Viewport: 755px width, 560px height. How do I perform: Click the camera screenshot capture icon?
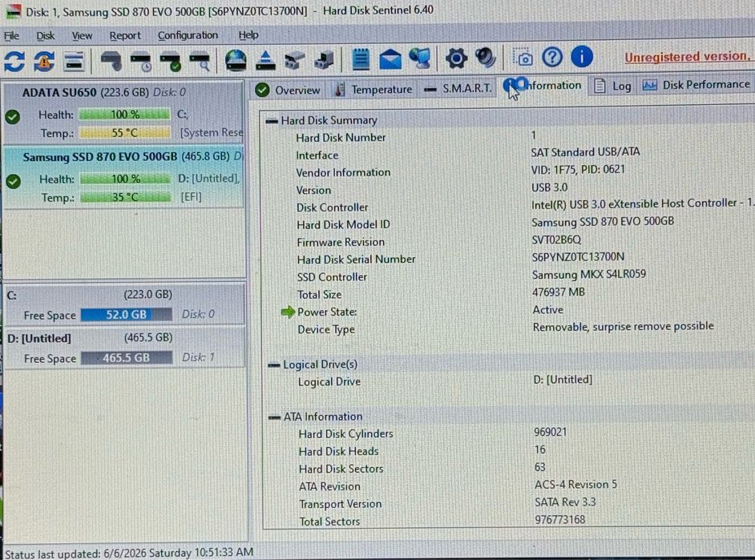coord(523,57)
